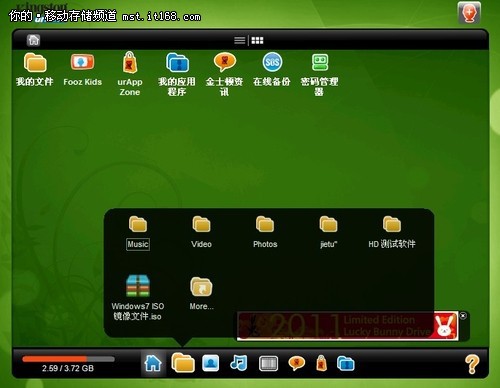Open 在线备份 SOS icon

coord(272,62)
